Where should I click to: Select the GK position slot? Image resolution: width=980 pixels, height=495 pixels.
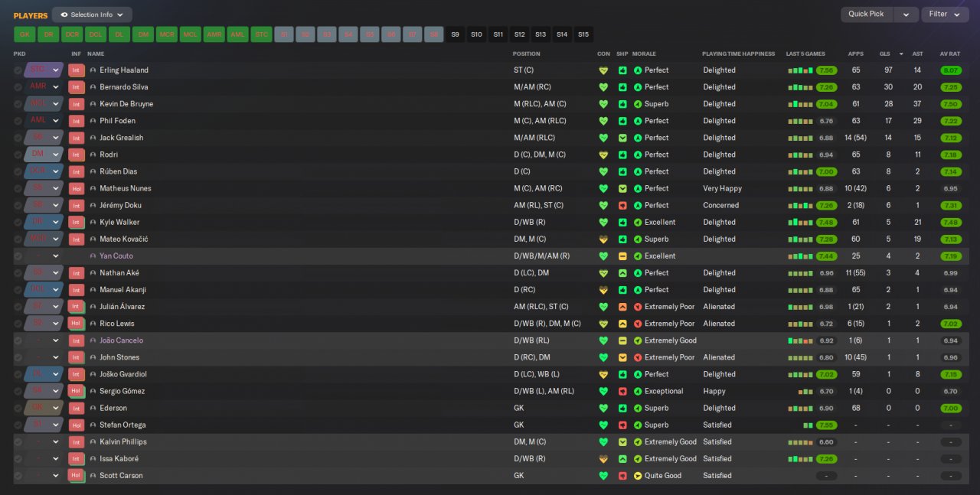[x=24, y=34]
